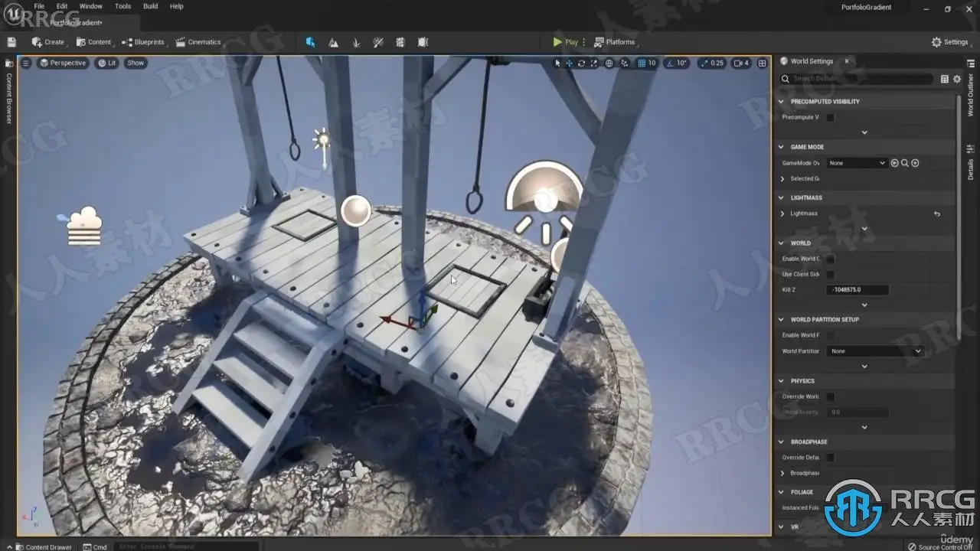980x551 pixels.
Task: Switch to Fracture mode icon
Action: pyautogui.click(x=401, y=42)
